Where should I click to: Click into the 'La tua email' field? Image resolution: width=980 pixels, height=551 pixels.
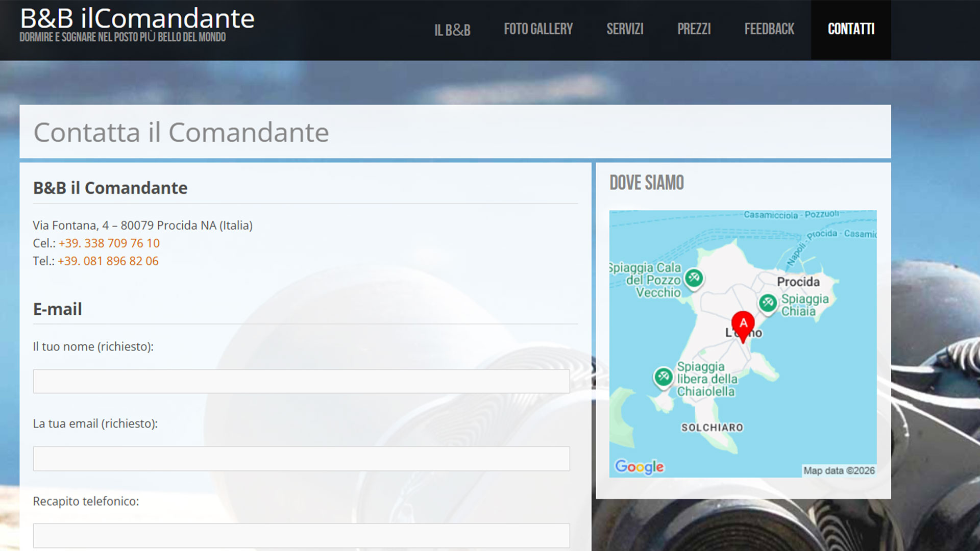coord(301,459)
